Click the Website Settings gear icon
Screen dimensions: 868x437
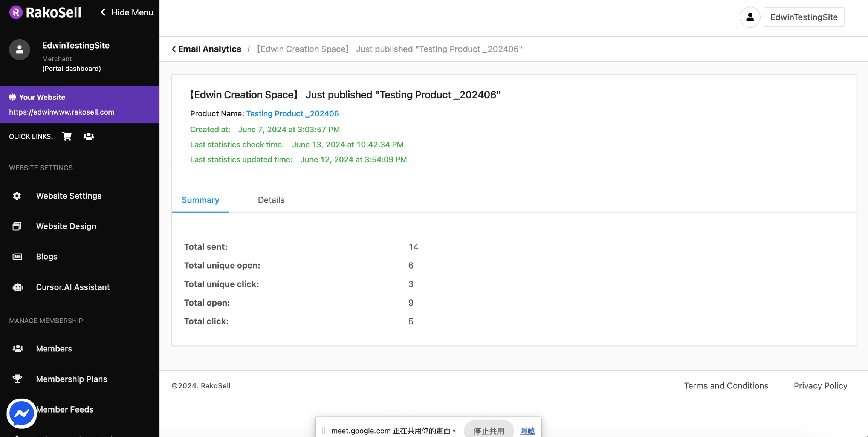(x=17, y=196)
